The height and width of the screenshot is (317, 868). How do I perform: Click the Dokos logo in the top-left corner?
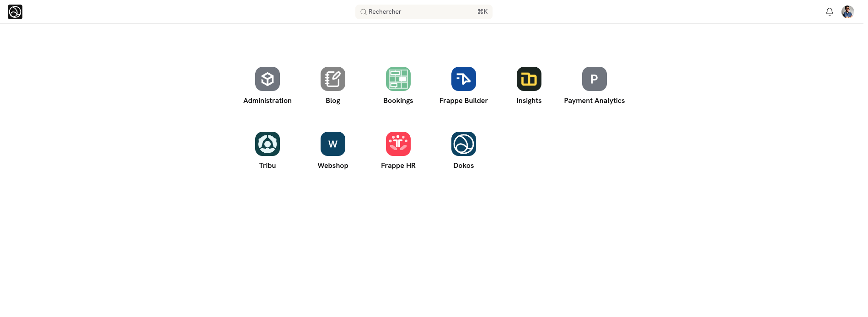[x=15, y=12]
